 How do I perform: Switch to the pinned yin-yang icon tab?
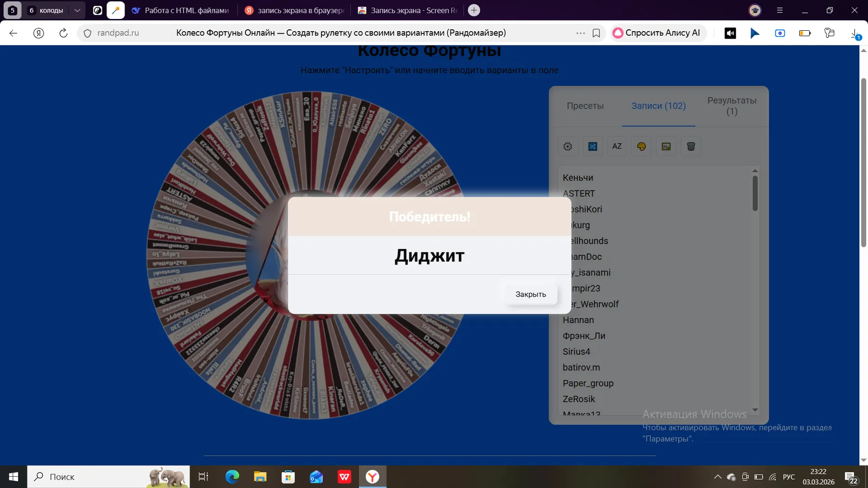(x=98, y=10)
